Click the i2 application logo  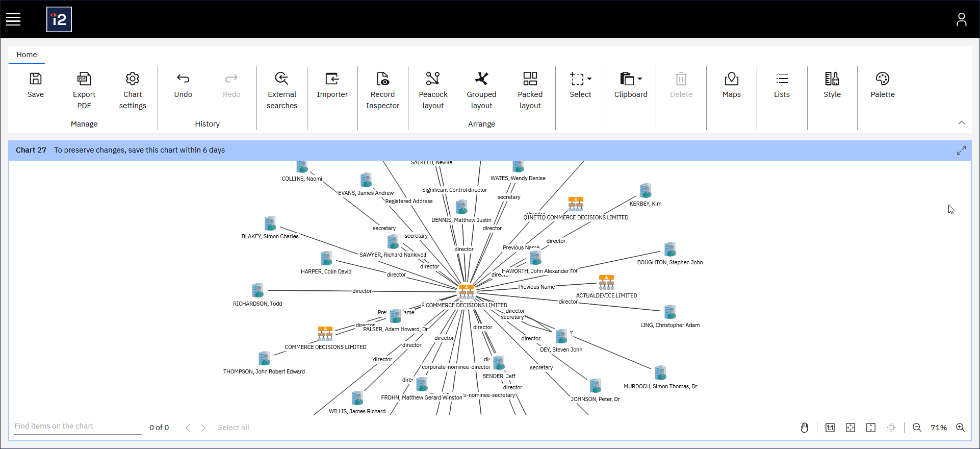[x=59, y=19]
